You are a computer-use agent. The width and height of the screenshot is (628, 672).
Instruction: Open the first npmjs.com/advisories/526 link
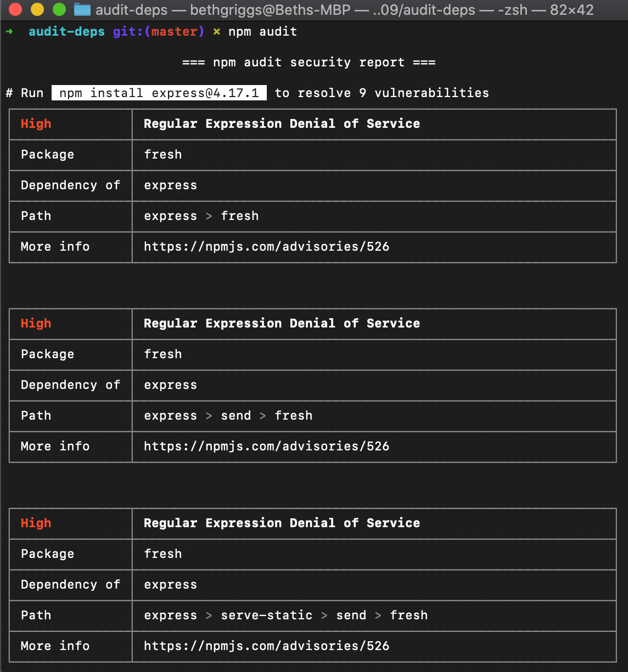[266, 247]
